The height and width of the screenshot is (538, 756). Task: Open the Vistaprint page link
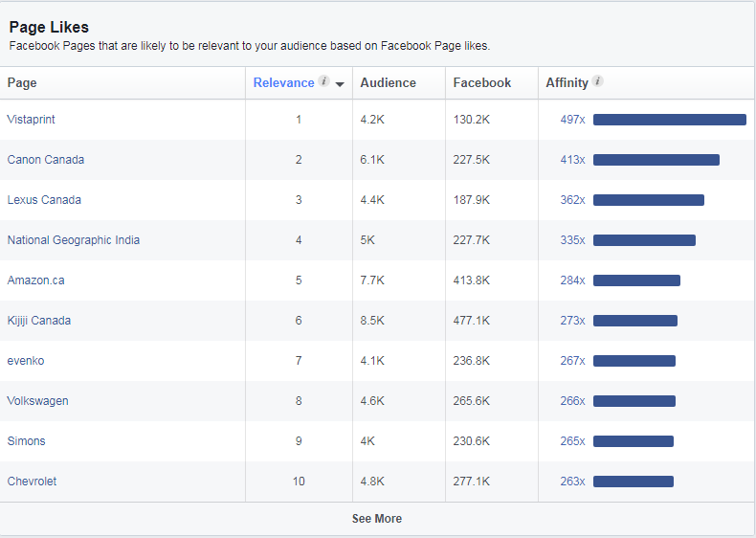[x=31, y=119]
